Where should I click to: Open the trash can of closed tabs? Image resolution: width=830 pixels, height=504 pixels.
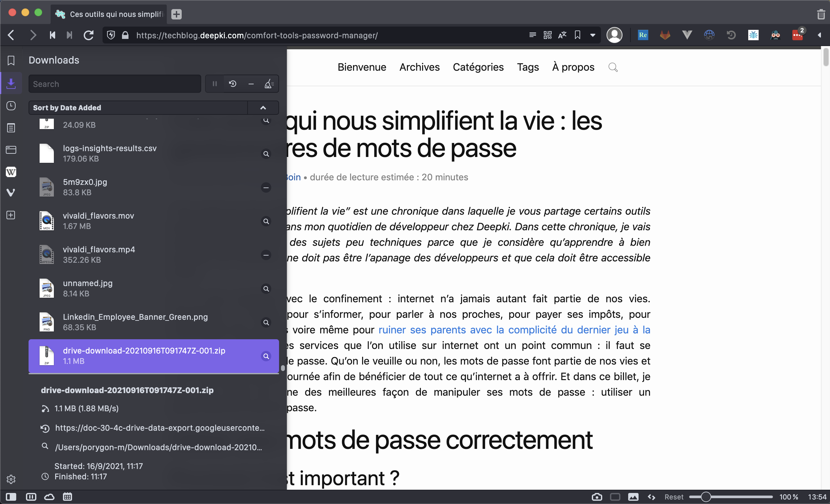point(821,14)
